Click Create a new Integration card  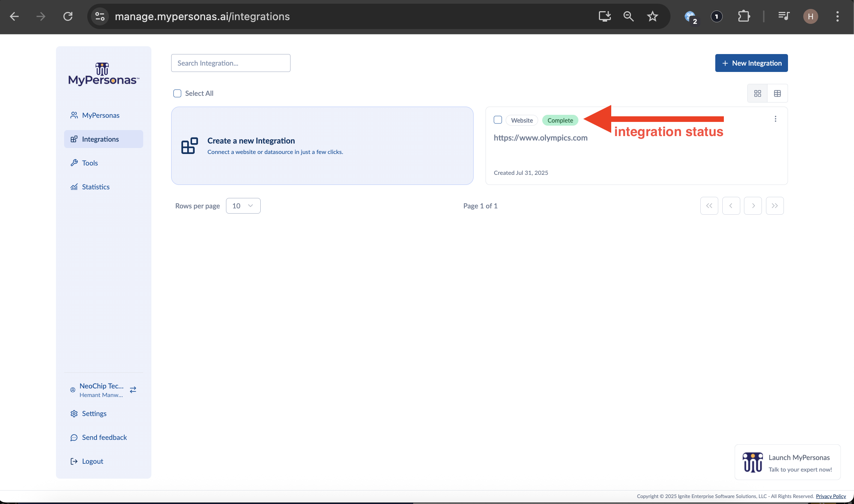[x=322, y=146]
